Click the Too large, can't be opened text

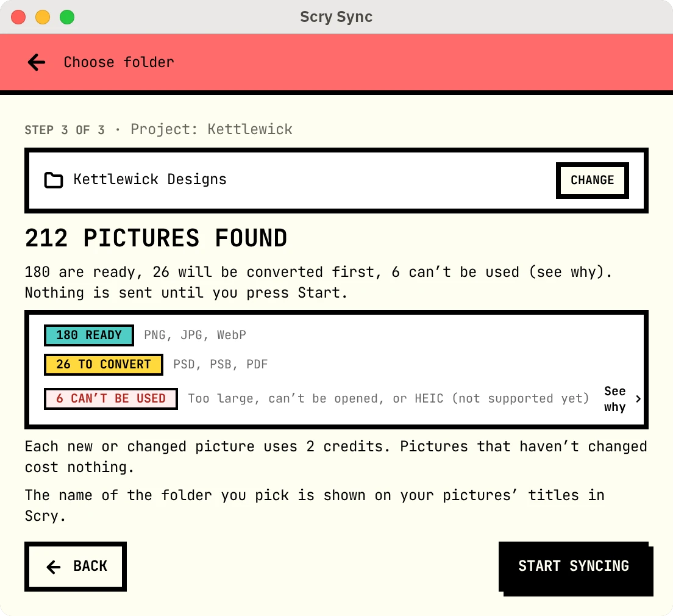(388, 399)
